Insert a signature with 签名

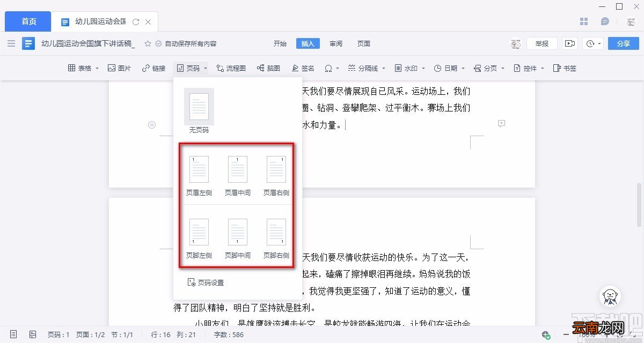(303, 68)
